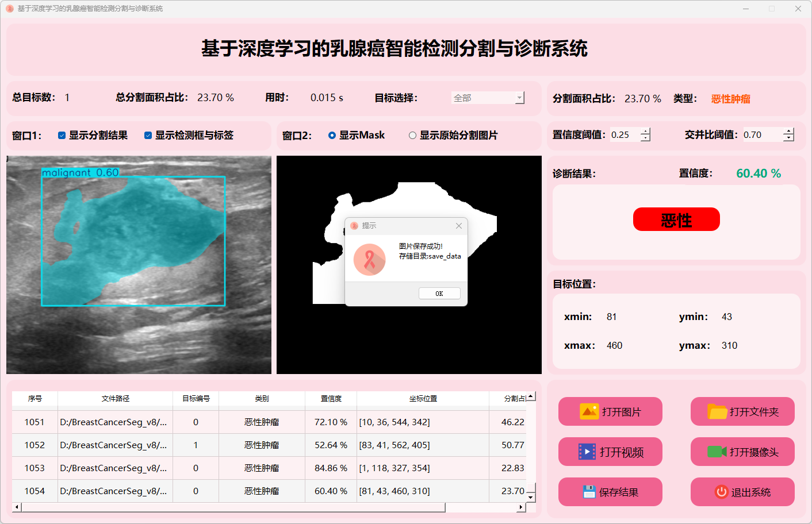Select table row with 序号 1054
This screenshot has height=524, width=812.
click(269, 491)
